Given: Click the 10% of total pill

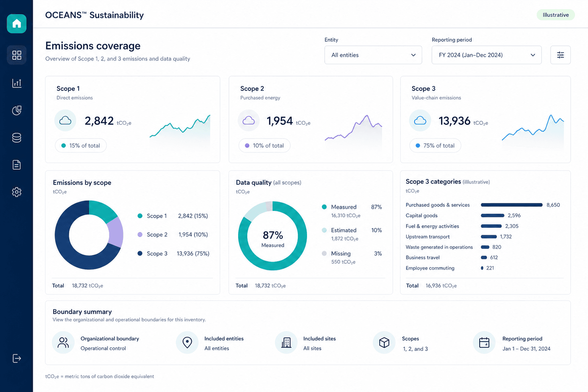Looking at the screenshot, I should 265,146.
